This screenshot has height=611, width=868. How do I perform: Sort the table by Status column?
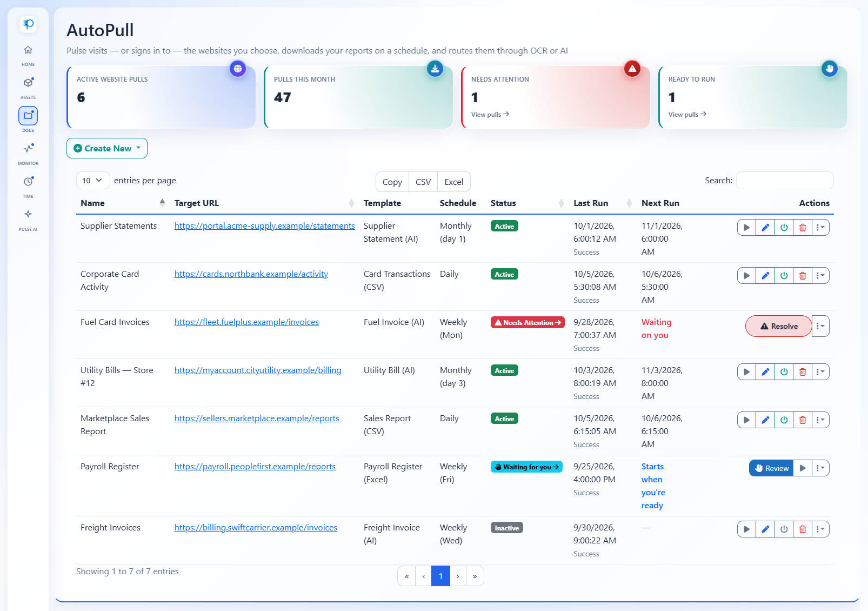pyautogui.click(x=528, y=203)
